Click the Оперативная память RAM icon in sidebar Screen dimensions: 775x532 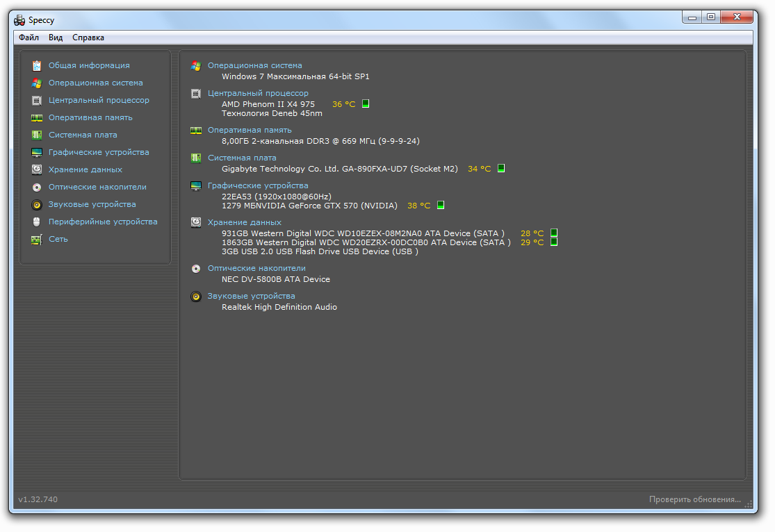(37, 117)
